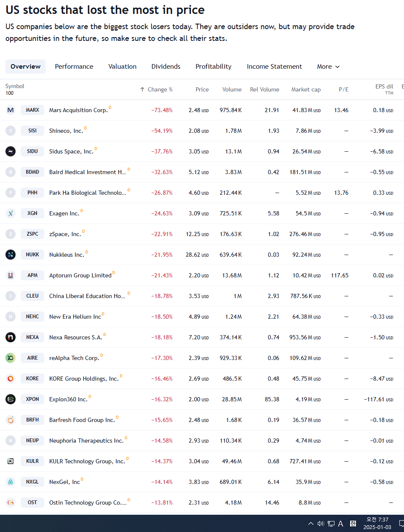
Task: Click the Park Ha logo icon beside PHH
Action: click(11, 193)
